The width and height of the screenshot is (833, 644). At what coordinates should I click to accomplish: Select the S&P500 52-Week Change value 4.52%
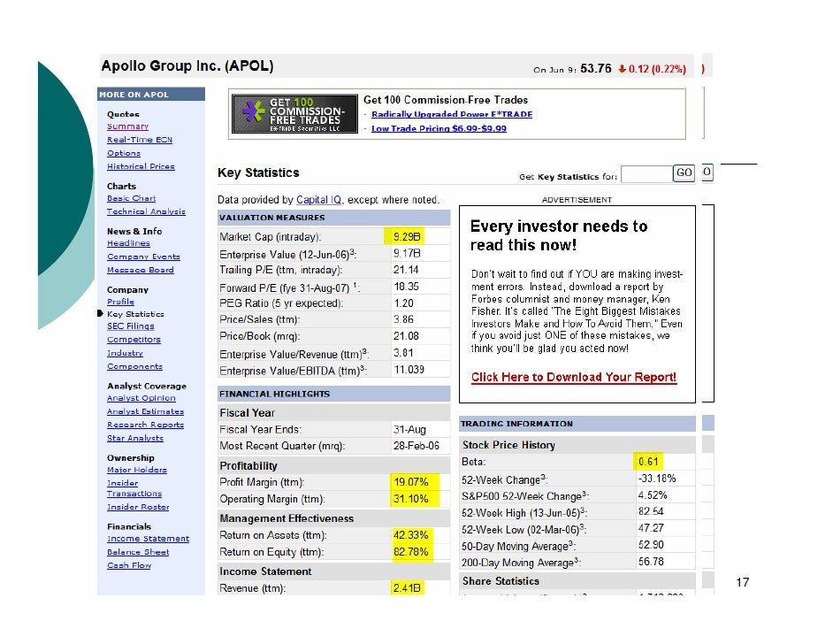point(653,495)
